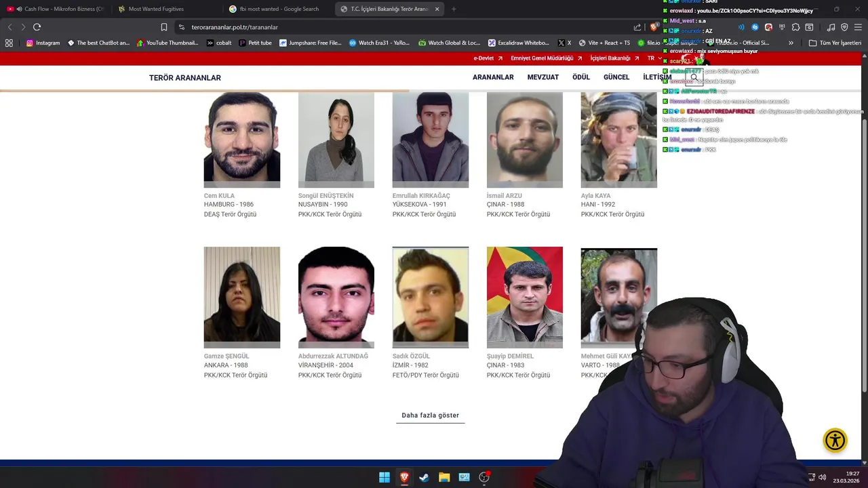868x488 pixels.
Task: Open the Şuayip DEMİREL photo card
Action: point(525,298)
